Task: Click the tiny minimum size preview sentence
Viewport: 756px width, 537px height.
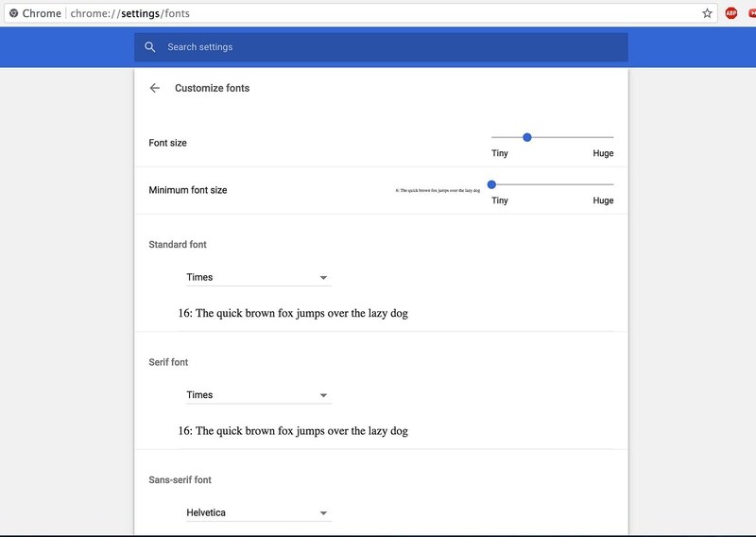Action: point(438,191)
